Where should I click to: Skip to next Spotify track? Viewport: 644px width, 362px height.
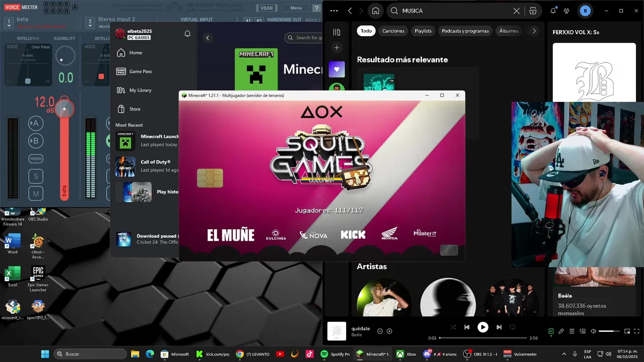pos(499,327)
